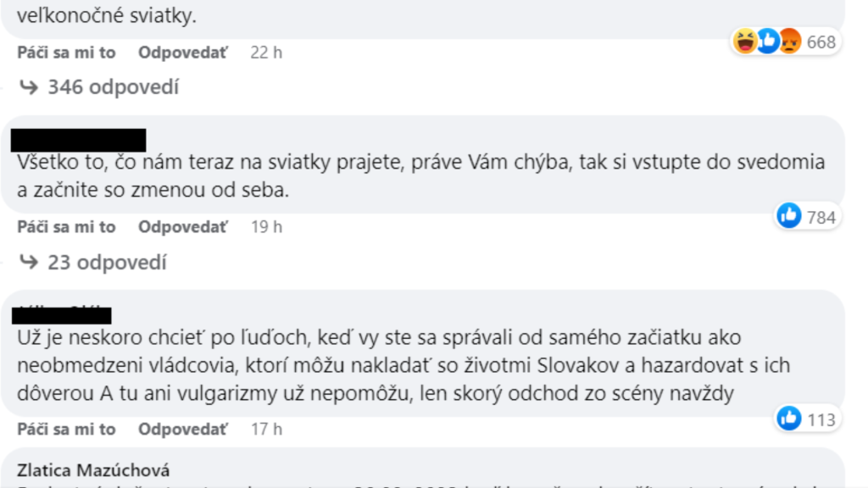
Task: Click the blue like icon next to 113
Action: (789, 419)
